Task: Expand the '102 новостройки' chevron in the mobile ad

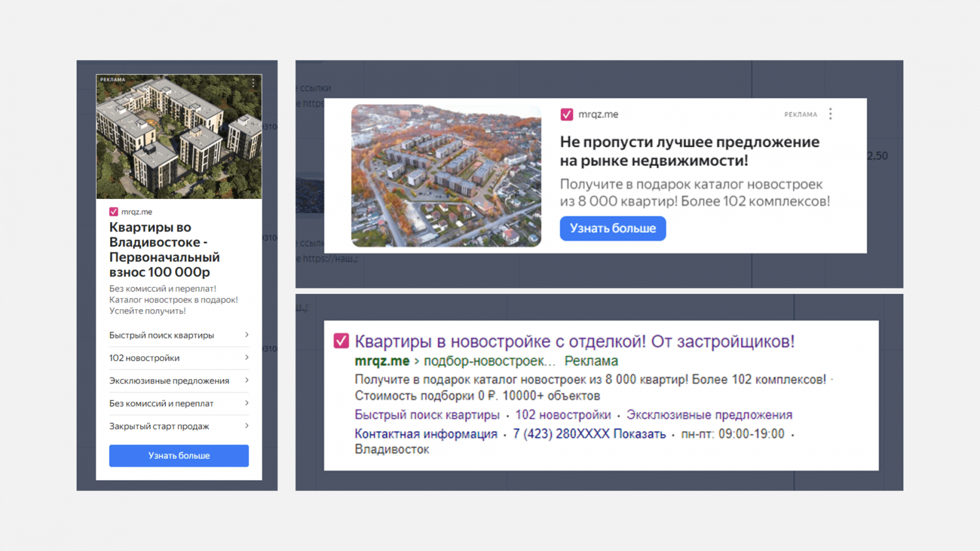Action: 247,358
